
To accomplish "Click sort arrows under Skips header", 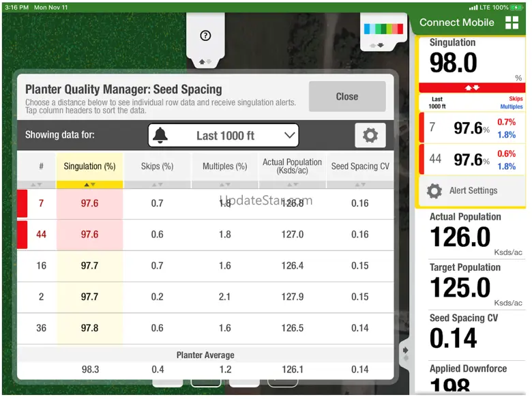I will point(157,185).
